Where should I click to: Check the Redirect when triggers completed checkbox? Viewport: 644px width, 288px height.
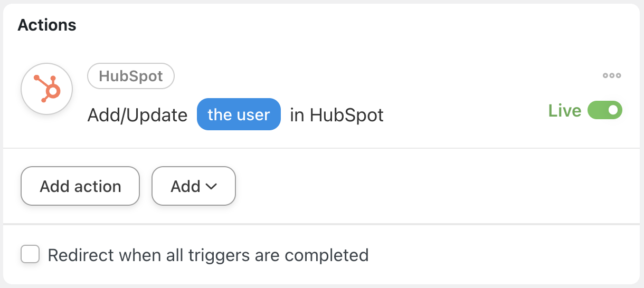(30, 255)
